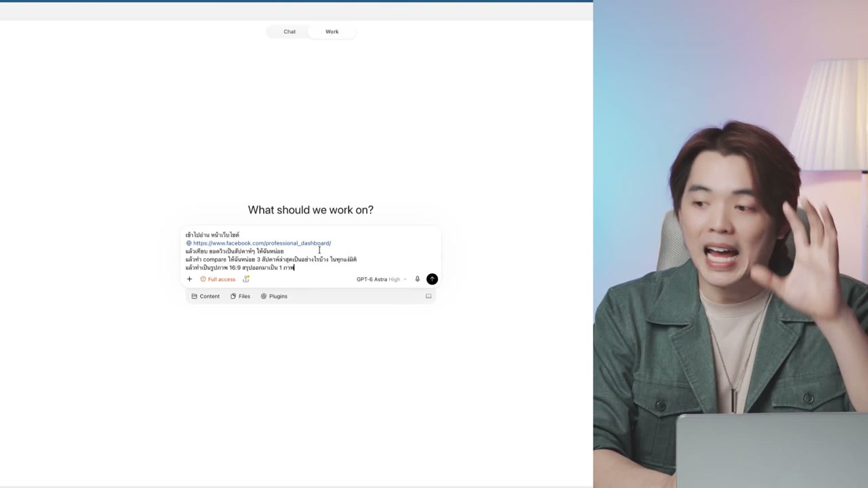Open the Full access permissions setting
The height and width of the screenshot is (488, 868).
click(x=218, y=279)
